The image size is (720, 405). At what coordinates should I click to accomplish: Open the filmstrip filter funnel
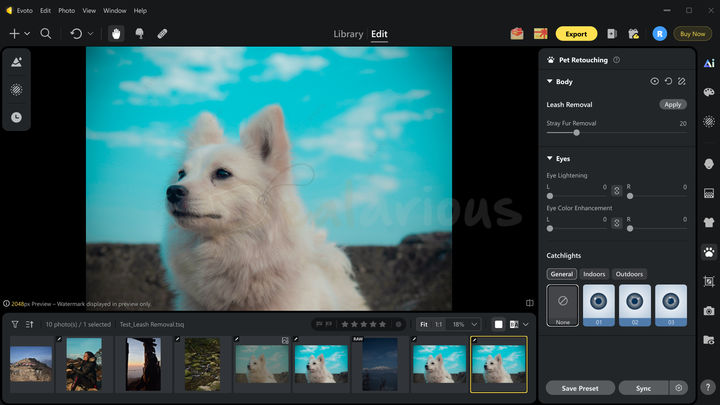point(15,324)
